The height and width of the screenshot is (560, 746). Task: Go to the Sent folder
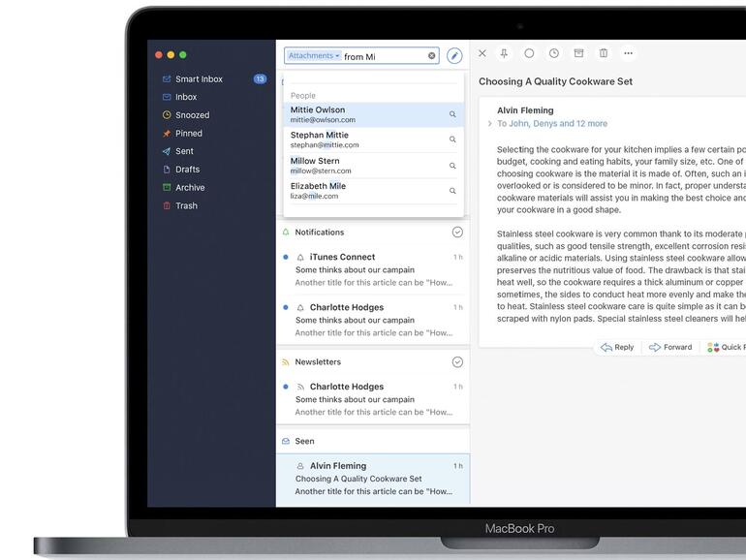click(x=184, y=151)
